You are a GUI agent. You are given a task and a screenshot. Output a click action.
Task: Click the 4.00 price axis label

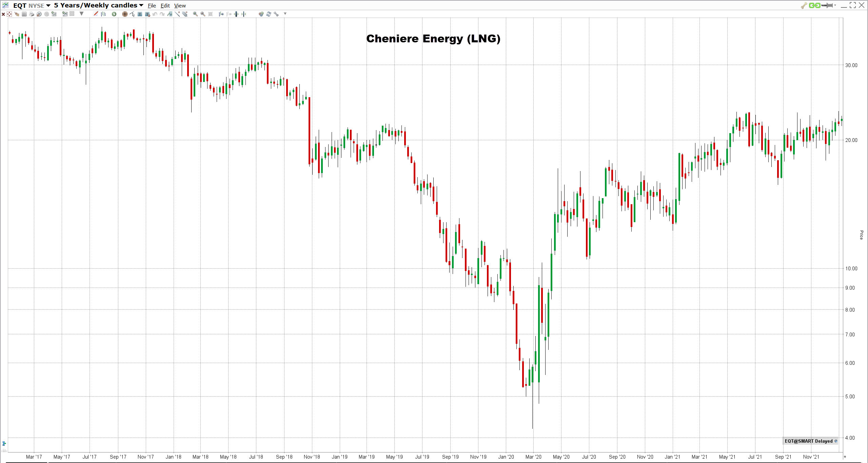(850, 438)
